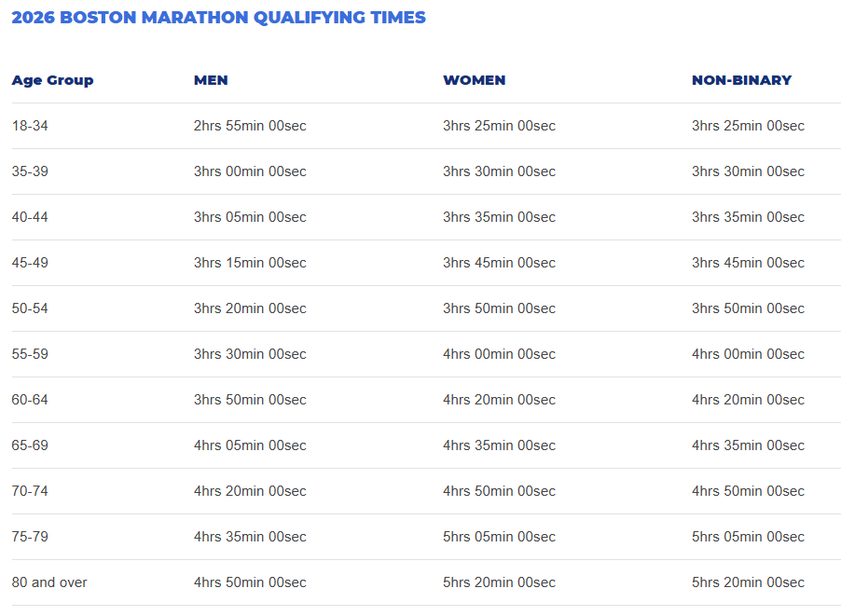This screenshot has height=616, width=841.
Task: Click men's 3hrs 50min time for 60-64
Action: click(250, 400)
